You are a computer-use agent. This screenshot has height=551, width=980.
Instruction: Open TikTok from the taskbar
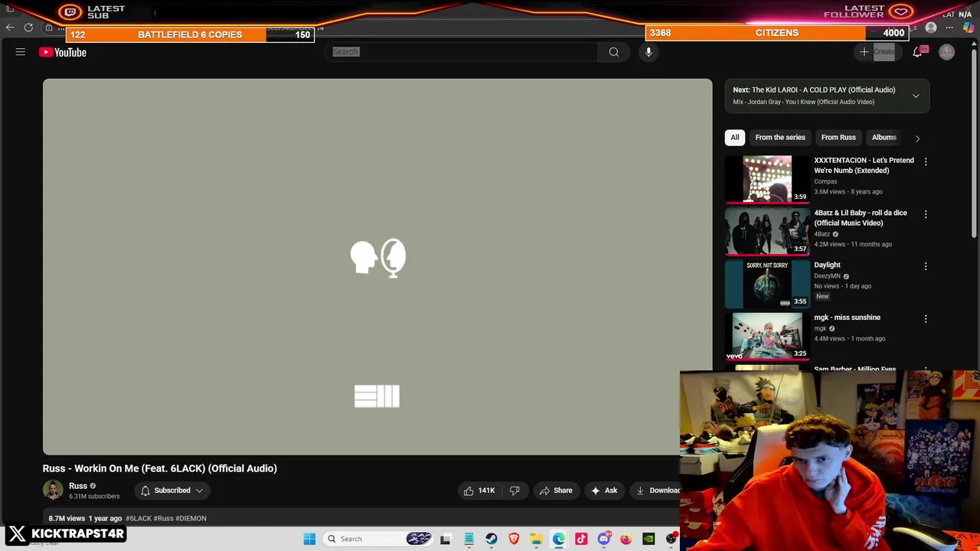pyautogui.click(x=581, y=539)
